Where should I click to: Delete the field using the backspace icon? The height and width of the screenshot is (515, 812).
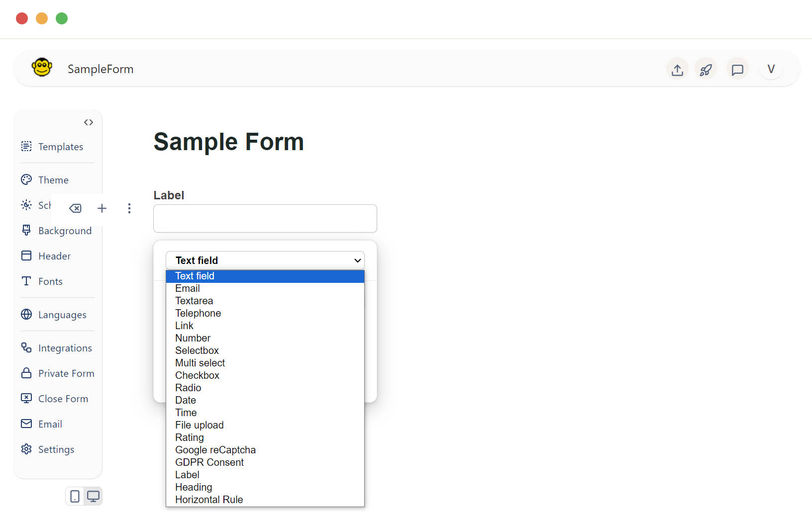pos(75,208)
